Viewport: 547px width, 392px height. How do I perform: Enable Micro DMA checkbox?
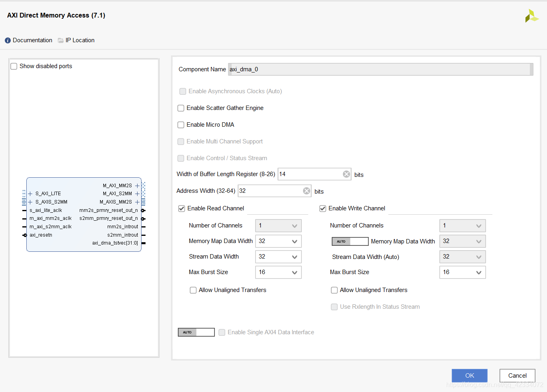[x=181, y=125]
